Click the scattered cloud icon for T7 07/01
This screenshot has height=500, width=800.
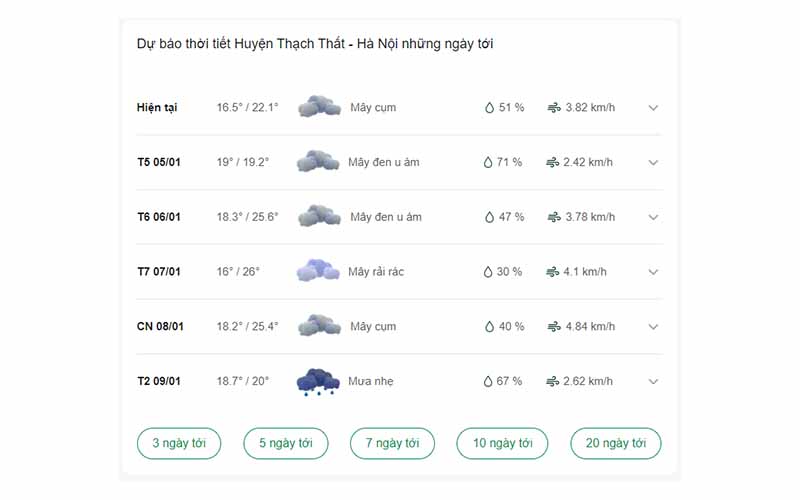(318, 270)
